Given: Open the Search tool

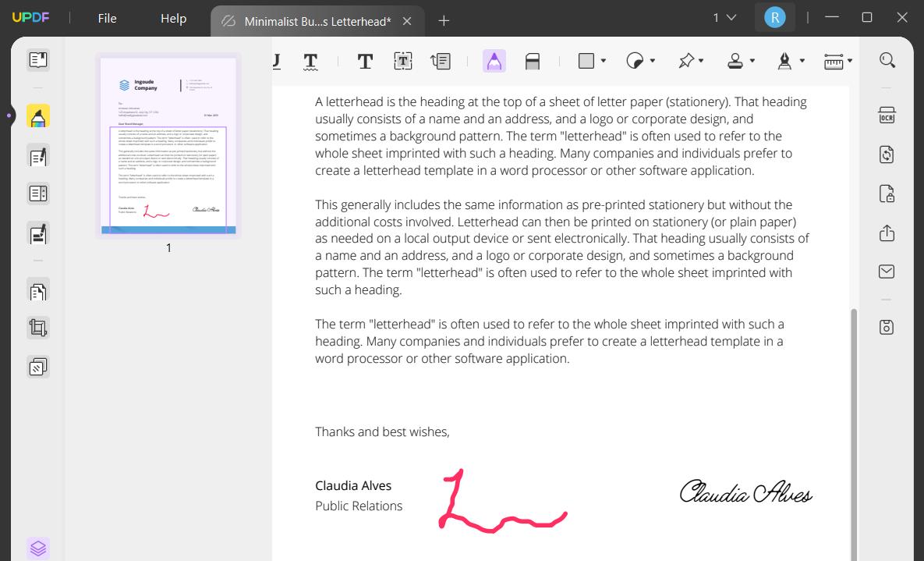Looking at the screenshot, I should [887, 60].
